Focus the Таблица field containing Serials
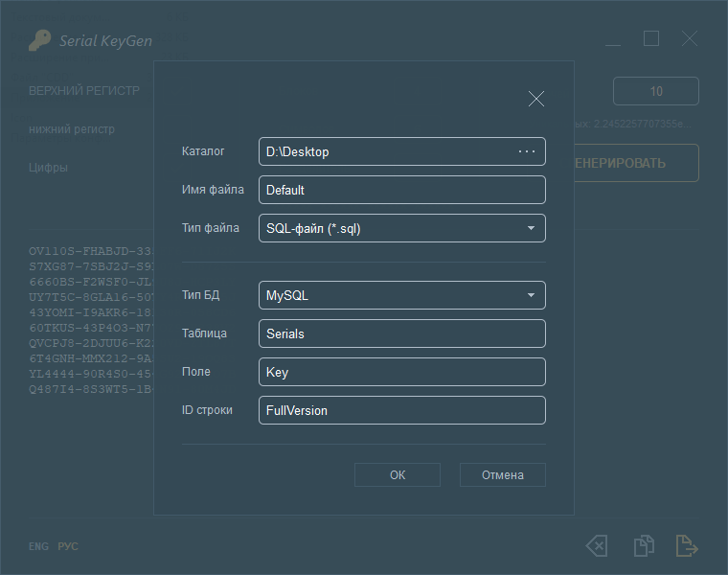 click(401, 333)
